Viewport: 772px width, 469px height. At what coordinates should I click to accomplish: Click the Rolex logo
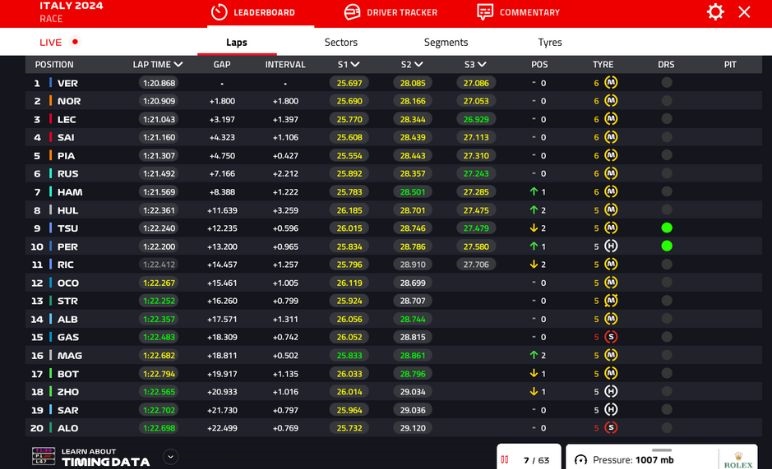pos(737,458)
